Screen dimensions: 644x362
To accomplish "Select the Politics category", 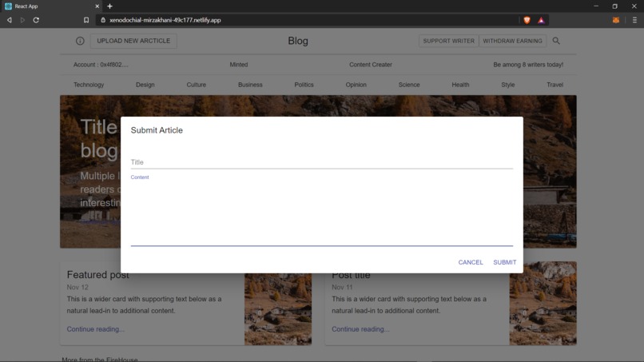I will [x=304, y=85].
